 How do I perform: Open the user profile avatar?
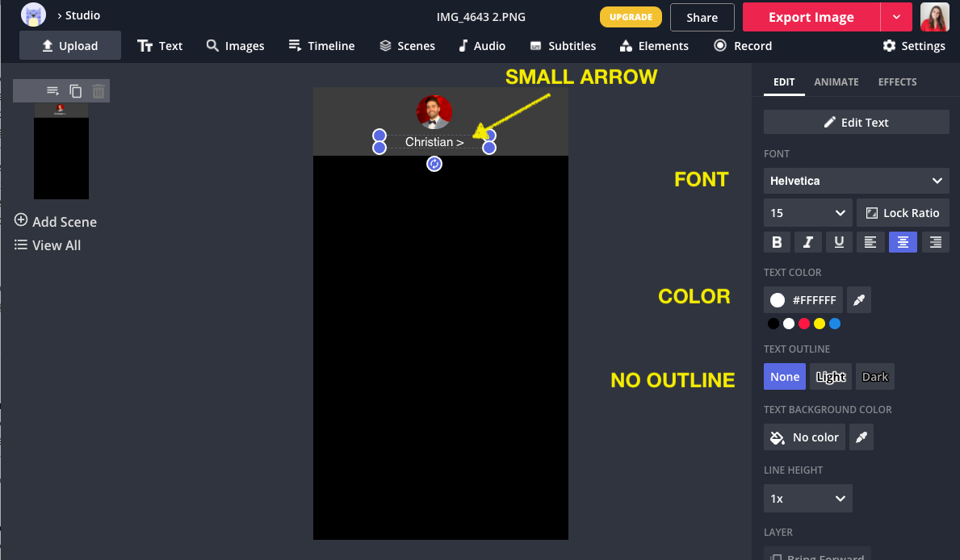pos(934,16)
